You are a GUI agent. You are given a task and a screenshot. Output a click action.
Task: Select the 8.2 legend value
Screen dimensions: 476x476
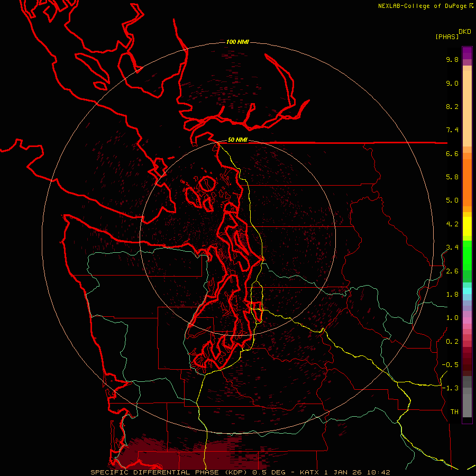[x=452, y=107]
